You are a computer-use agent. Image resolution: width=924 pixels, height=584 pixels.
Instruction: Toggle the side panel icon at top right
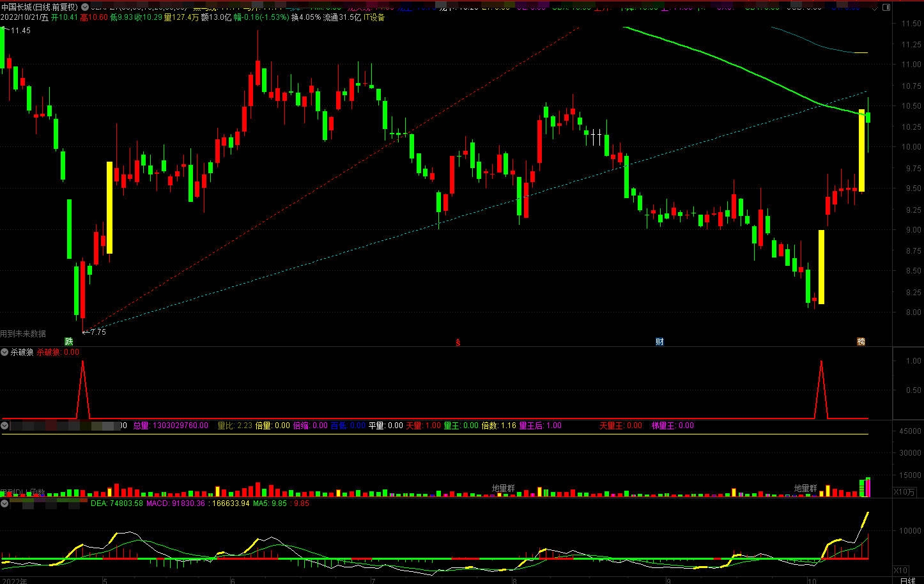tap(886, 8)
